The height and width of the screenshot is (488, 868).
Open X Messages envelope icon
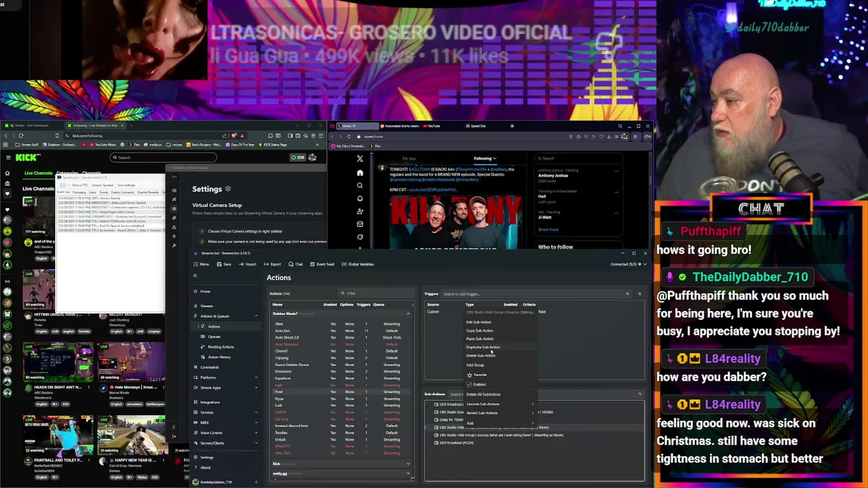[x=360, y=224]
